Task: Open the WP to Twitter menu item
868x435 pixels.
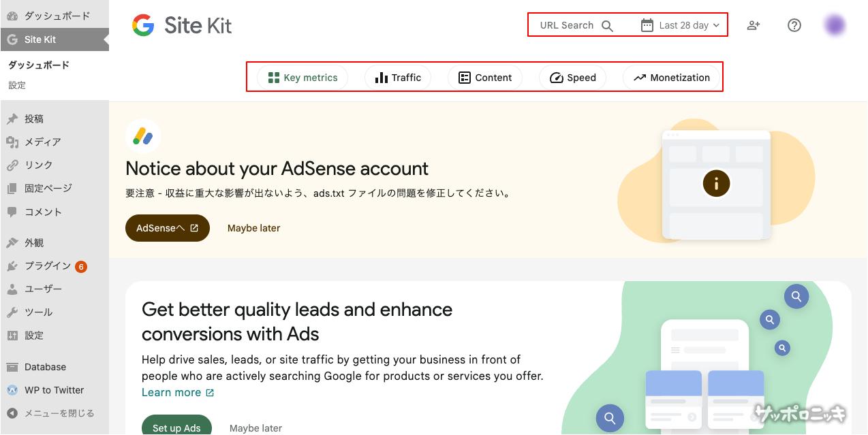Action: pyautogui.click(x=55, y=390)
